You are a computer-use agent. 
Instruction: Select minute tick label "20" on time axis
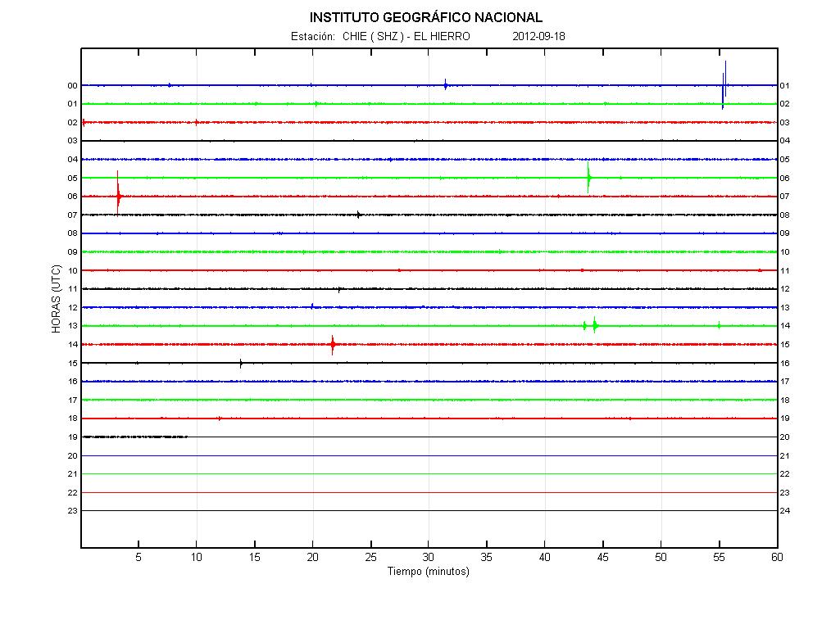[312, 557]
